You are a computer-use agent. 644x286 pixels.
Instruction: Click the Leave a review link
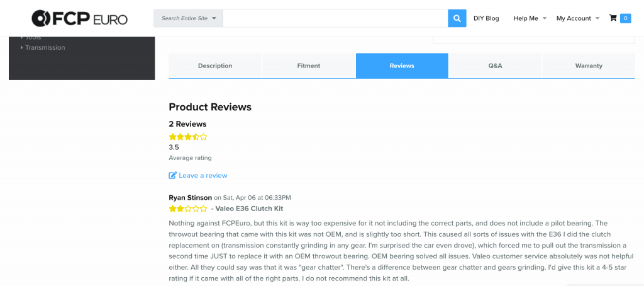[203, 175]
